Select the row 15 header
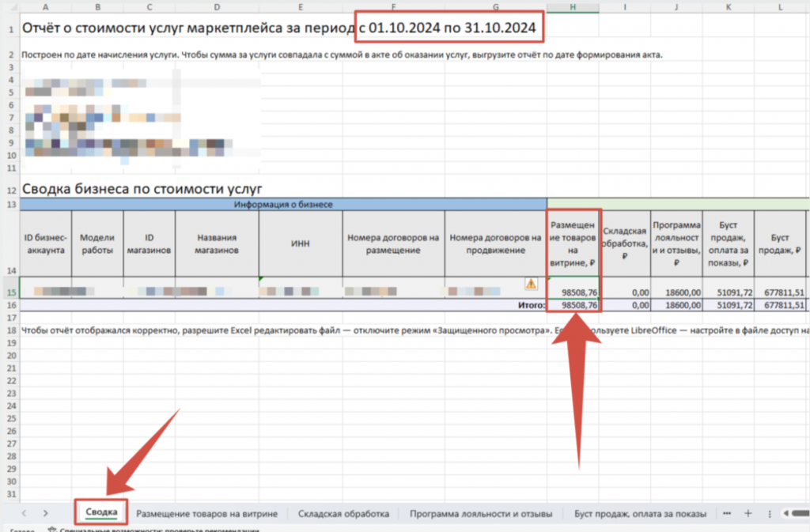Image resolution: width=810 pixels, height=532 pixels. tap(10, 292)
